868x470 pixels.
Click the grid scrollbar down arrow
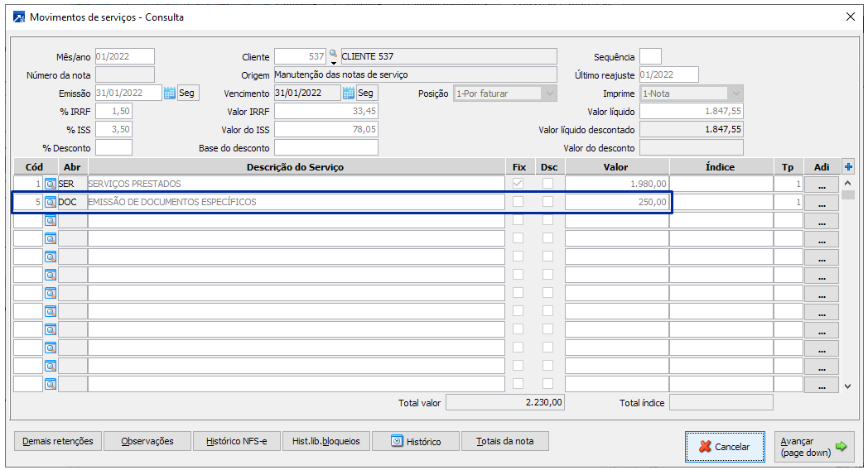coord(847,386)
